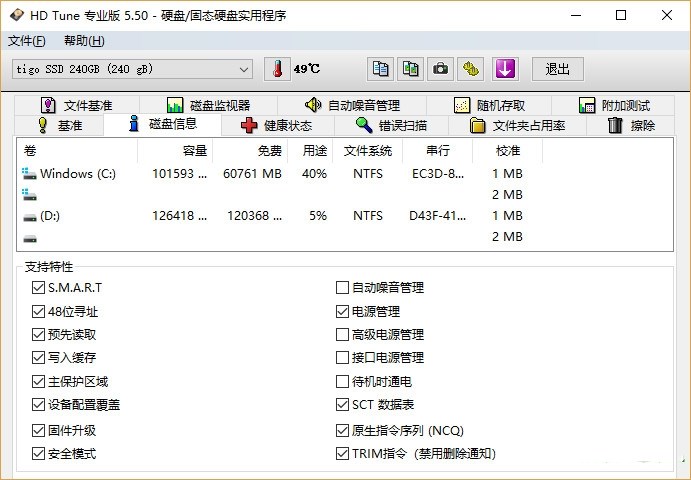The height and width of the screenshot is (480, 691).
Task: Toggle the 自动噪音管理 feature checkbox
Action: point(342,288)
